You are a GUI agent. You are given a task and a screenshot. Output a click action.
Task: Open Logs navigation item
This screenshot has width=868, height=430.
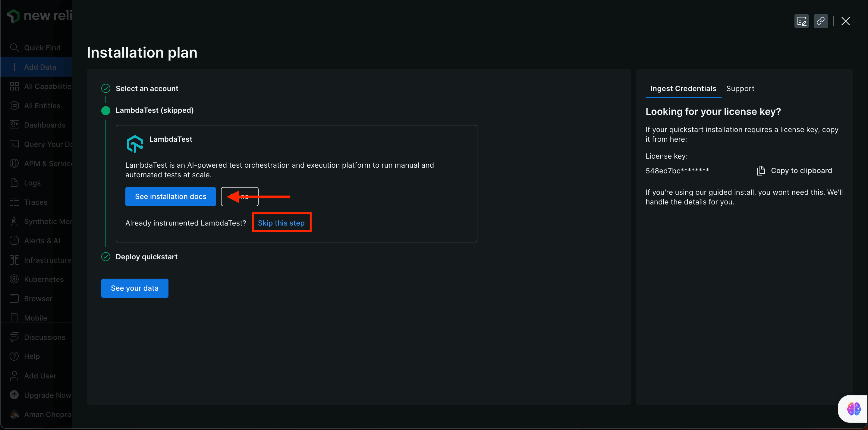tap(32, 182)
